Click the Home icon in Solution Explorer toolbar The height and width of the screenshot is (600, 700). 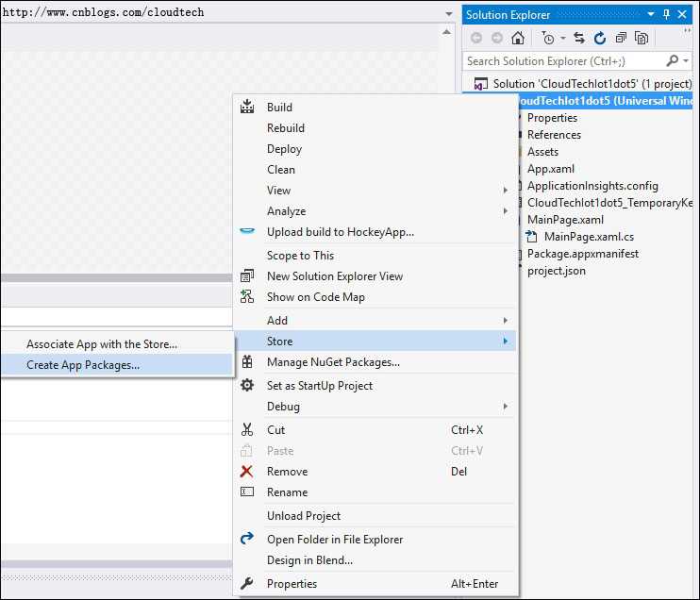point(518,39)
